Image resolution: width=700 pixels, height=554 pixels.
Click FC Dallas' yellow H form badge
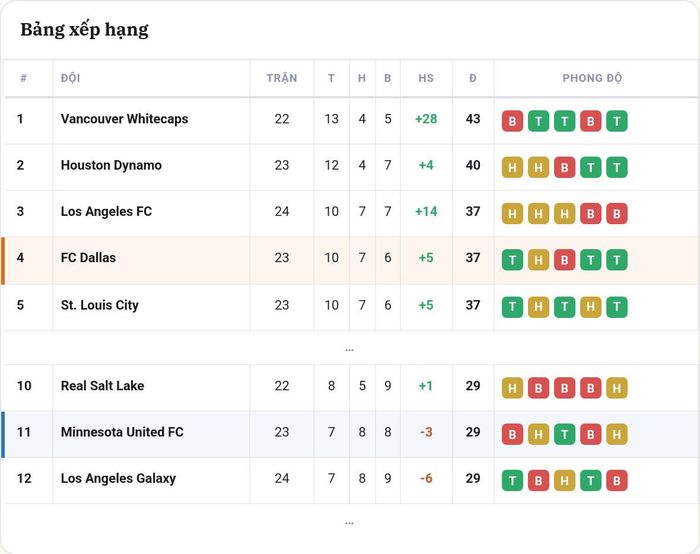pyautogui.click(x=538, y=260)
